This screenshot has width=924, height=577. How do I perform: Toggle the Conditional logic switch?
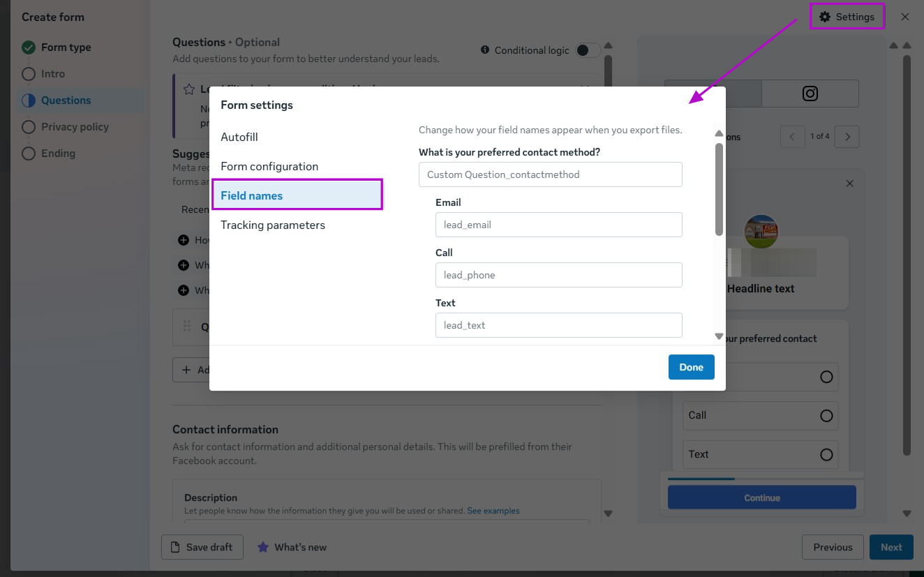pos(588,50)
